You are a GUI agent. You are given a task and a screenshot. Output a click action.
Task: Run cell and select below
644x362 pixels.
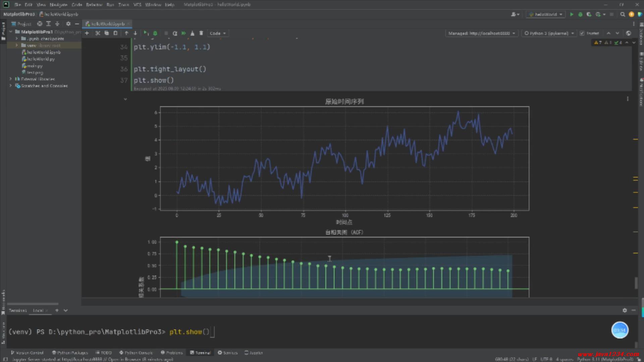(x=146, y=33)
